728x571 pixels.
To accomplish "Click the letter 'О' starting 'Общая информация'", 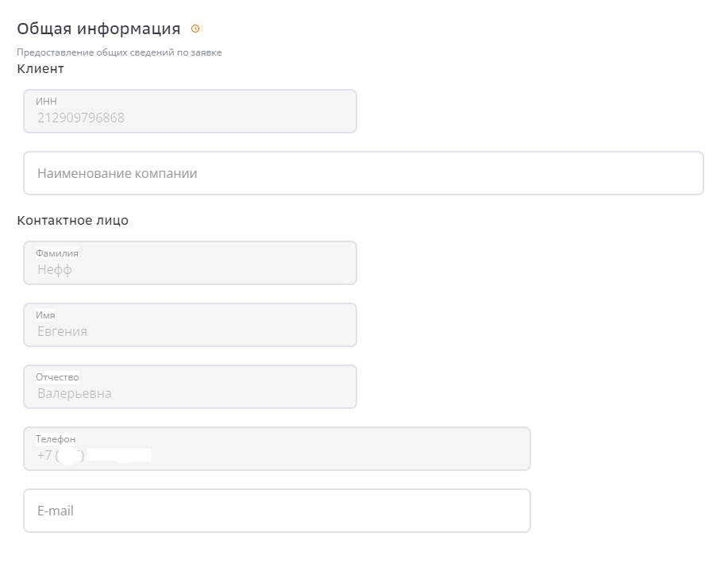I will tap(23, 29).
